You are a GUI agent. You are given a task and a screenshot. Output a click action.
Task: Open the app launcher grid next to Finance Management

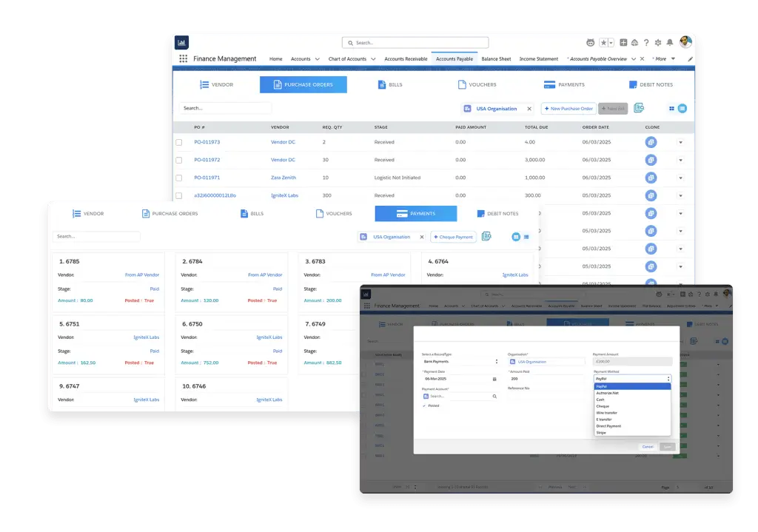tap(184, 58)
